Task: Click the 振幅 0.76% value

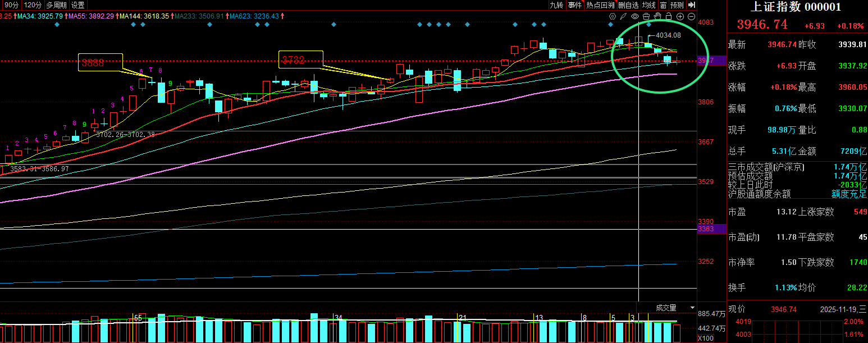Action: coord(786,109)
